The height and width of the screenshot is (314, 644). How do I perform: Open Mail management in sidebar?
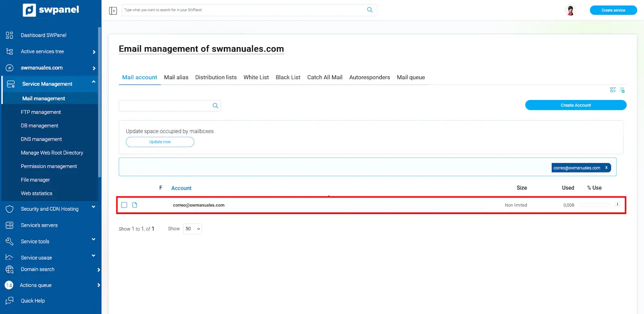[x=43, y=98]
